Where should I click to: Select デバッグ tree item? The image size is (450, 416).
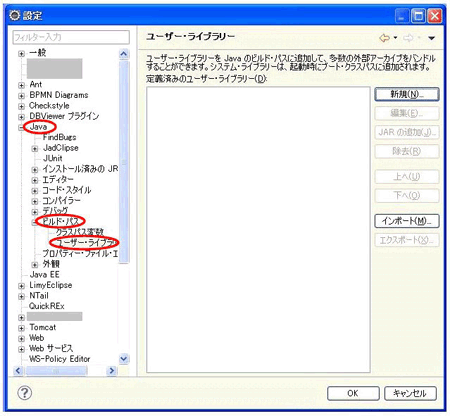click(x=55, y=211)
